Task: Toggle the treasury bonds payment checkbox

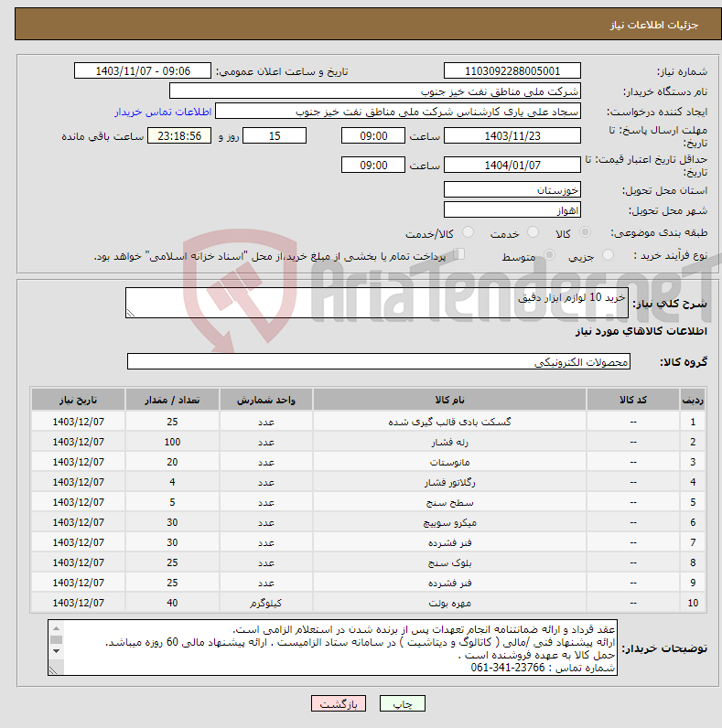Action: click(x=459, y=254)
